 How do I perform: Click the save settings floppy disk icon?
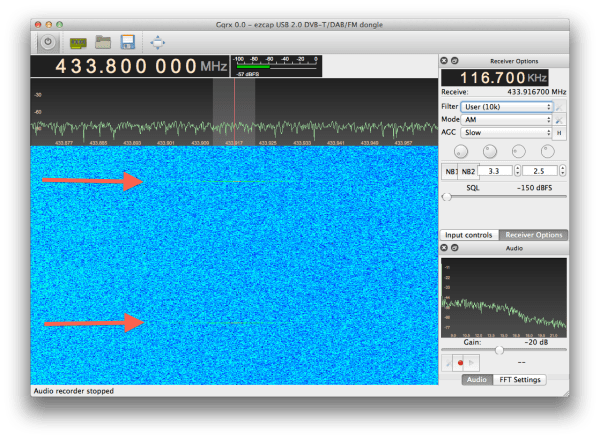click(x=127, y=42)
